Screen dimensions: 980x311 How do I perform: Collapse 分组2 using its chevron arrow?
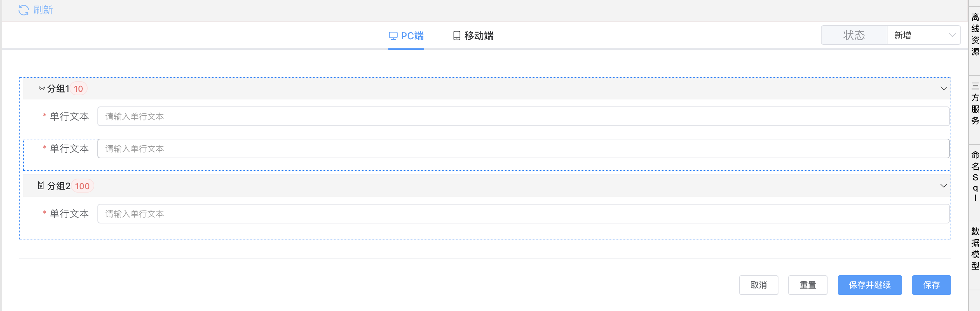944,186
